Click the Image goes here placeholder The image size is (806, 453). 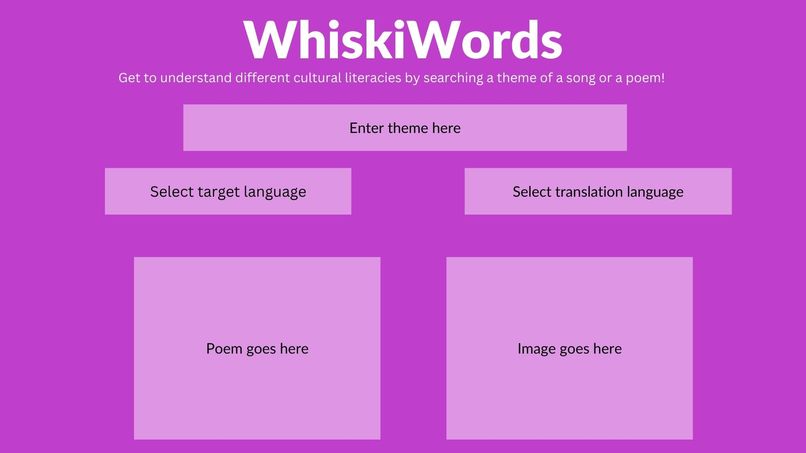pos(570,348)
